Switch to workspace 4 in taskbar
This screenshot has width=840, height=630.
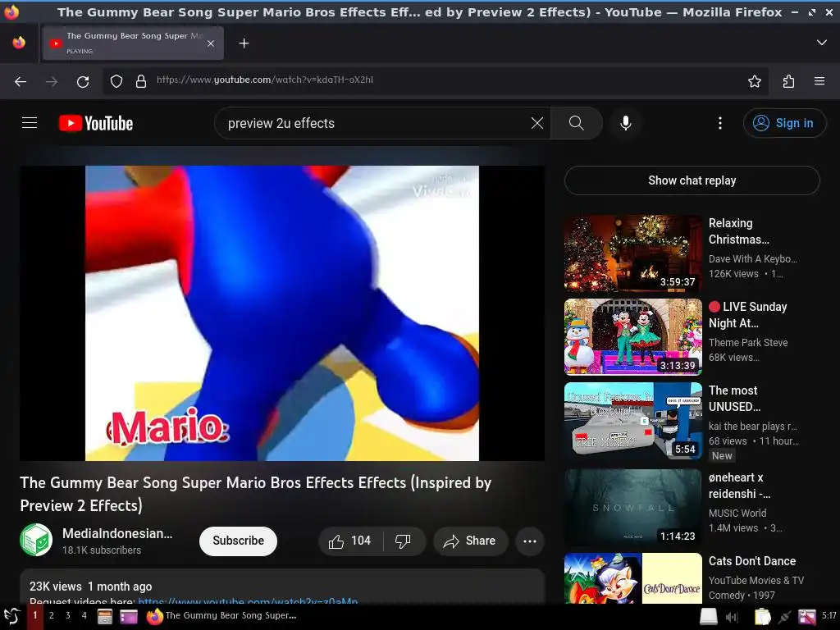click(84, 615)
